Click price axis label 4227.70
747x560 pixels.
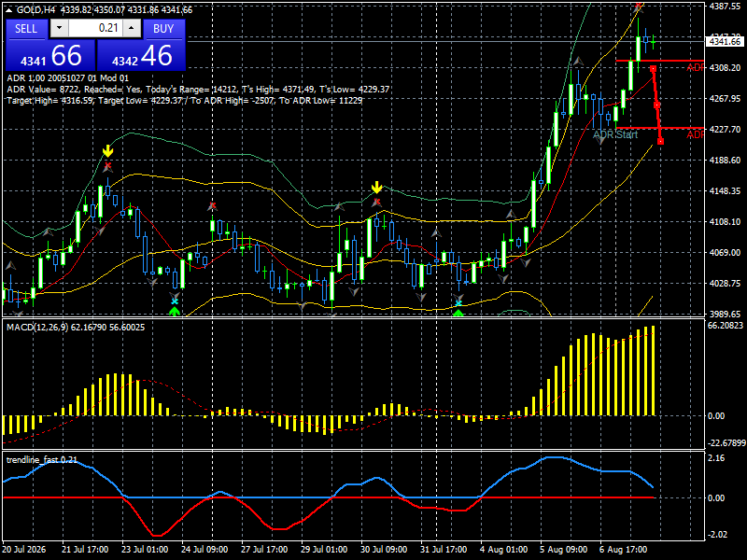tap(725, 130)
